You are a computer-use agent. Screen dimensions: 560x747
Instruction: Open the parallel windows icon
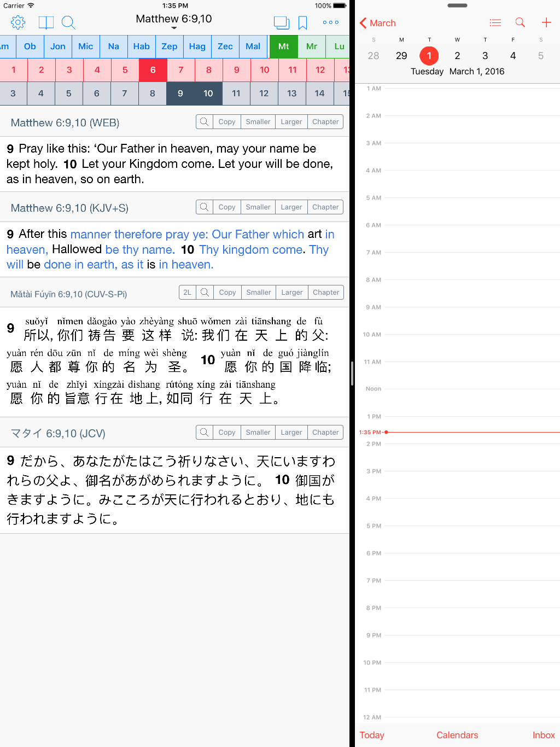coord(281,22)
